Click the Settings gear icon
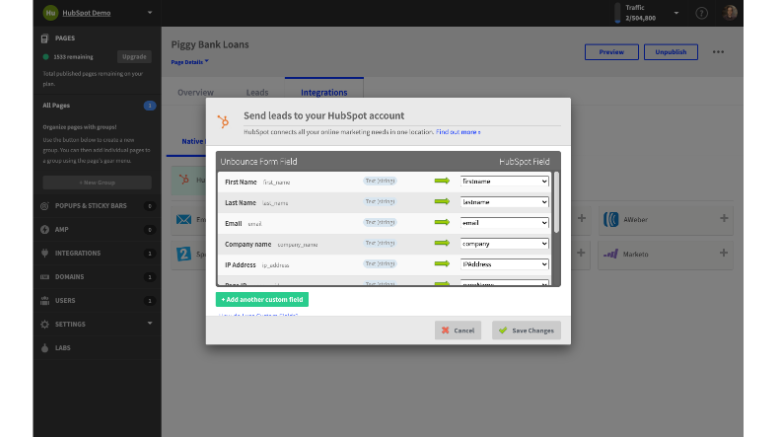Image resolution: width=777 pixels, height=437 pixels. [45, 325]
